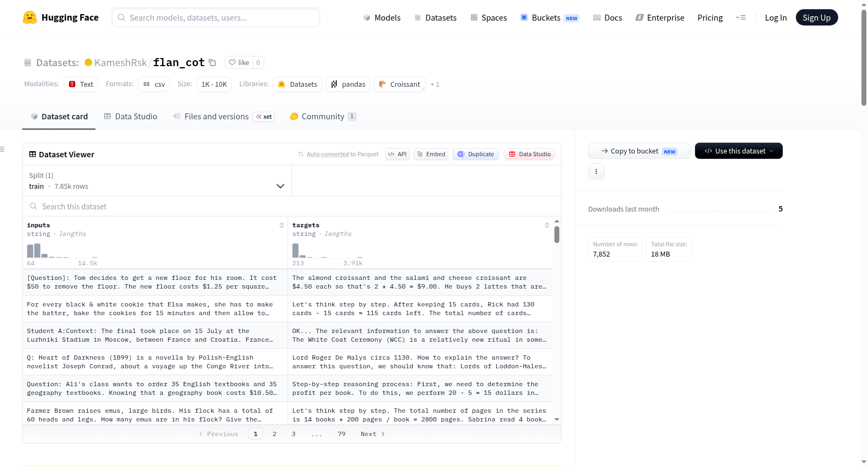The image size is (868, 467).
Task: Open the Spaces menu item
Action: coord(488,17)
